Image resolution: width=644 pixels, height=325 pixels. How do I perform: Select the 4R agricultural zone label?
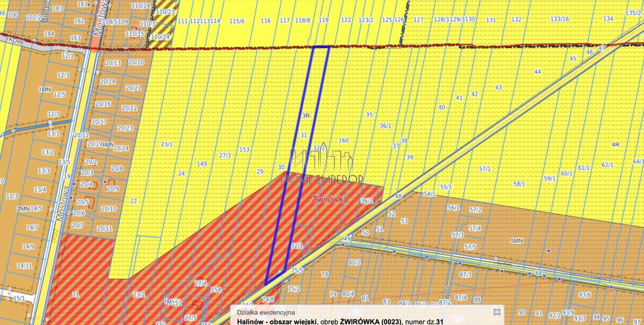(x=615, y=144)
